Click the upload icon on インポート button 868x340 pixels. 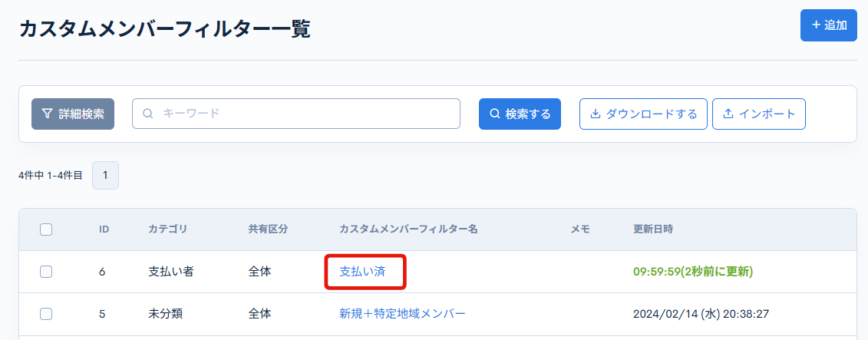click(x=728, y=114)
